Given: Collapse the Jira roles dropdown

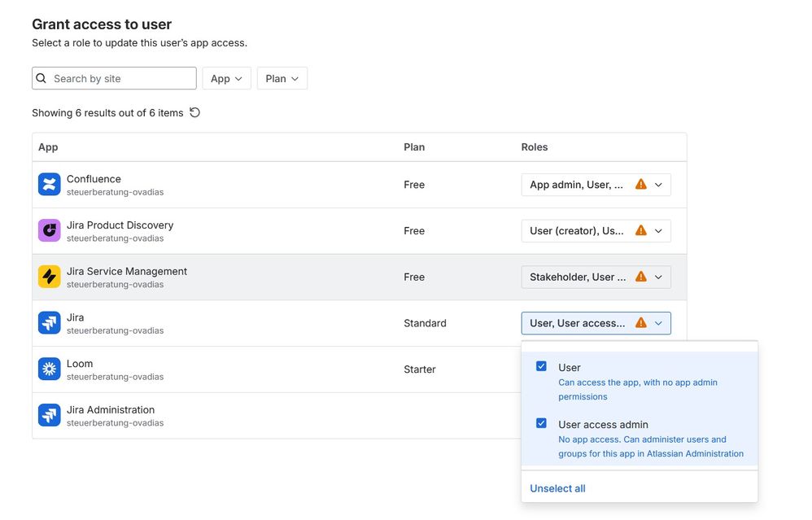Looking at the screenshot, I should click(658, 323).
